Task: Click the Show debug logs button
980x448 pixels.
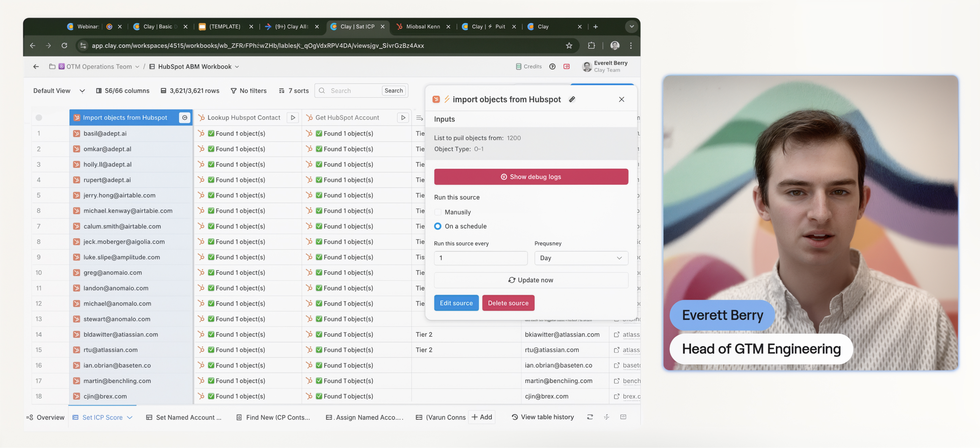Action: click(x=531, y=177)
